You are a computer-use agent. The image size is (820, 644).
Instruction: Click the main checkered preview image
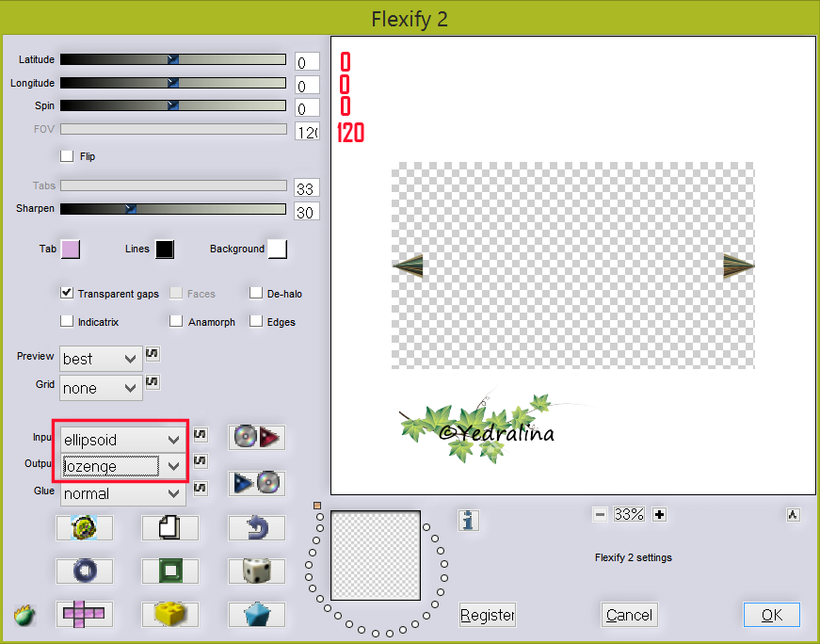573,266
